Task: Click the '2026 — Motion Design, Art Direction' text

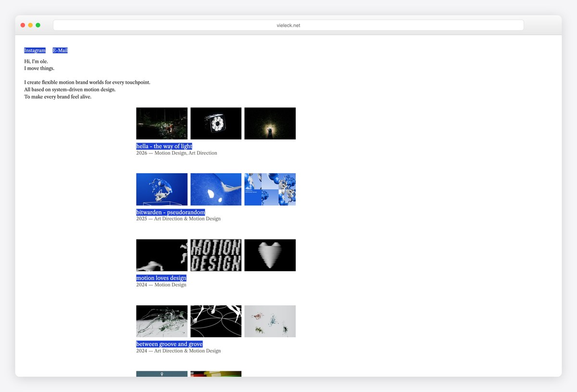Action: point(176,153)
